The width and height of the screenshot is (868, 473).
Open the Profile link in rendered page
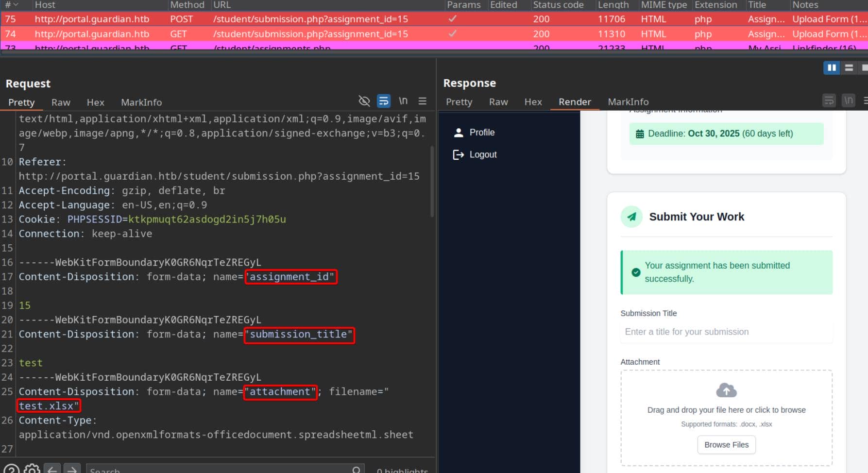[482, 133]
